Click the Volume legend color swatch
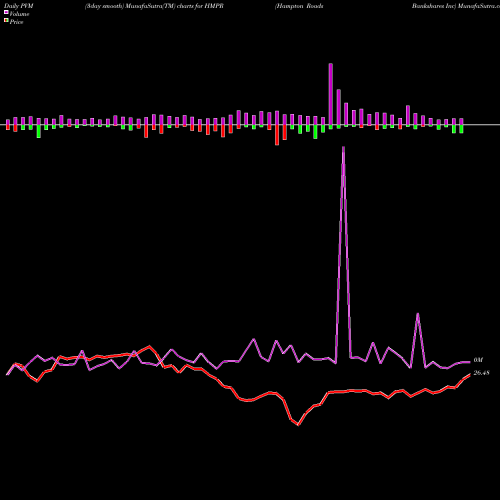The image size is (500, 500). tap(6, 12)
